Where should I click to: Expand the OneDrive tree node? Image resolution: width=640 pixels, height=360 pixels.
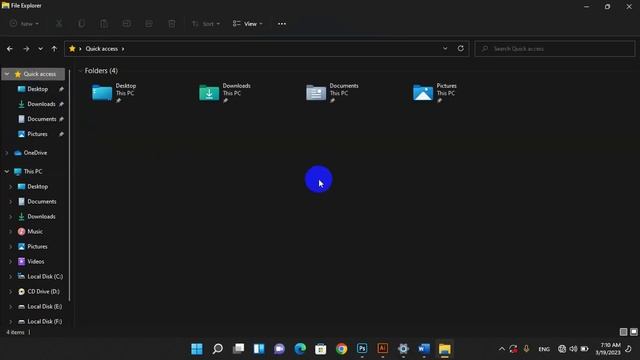(x=7, y=153)
